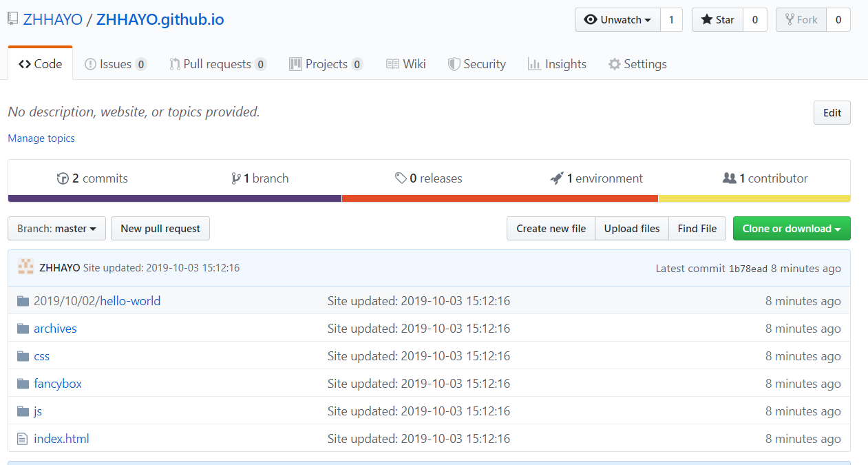
Task: Click the yellow segment of language bar
Action: [754, 198]
